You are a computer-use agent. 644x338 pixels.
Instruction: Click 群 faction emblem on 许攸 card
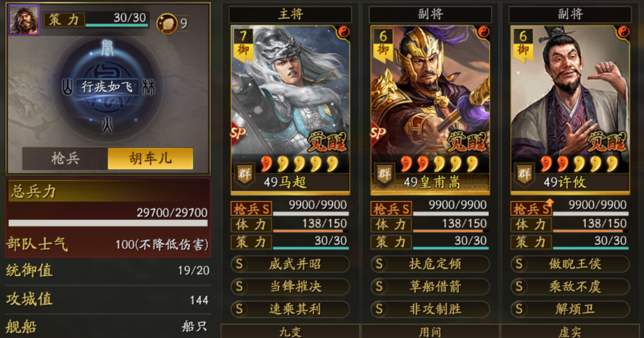524,174
